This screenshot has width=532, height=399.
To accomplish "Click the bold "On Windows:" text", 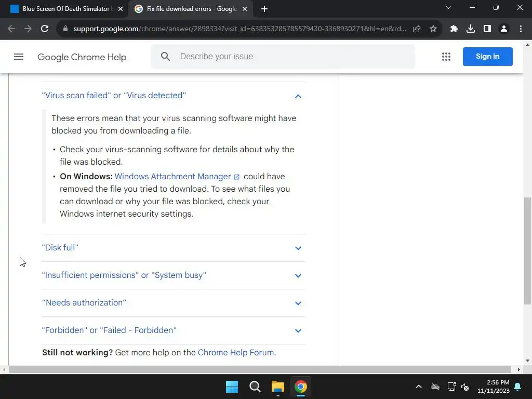I will point(86,177).
